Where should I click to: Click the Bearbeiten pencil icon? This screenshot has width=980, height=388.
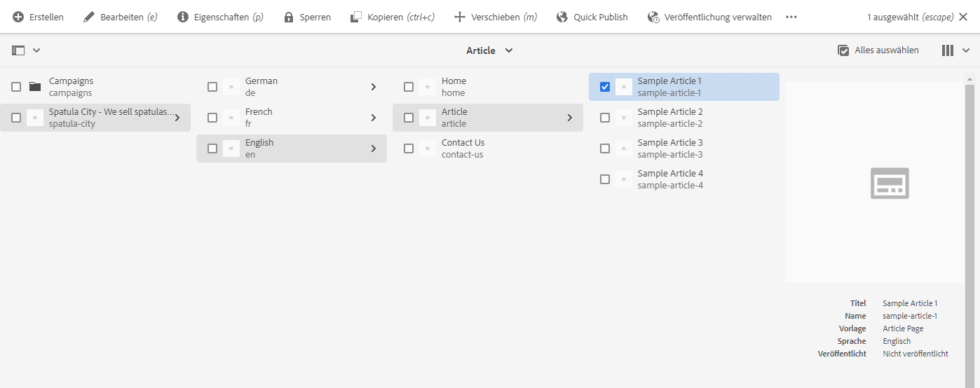tap(89, 17)
